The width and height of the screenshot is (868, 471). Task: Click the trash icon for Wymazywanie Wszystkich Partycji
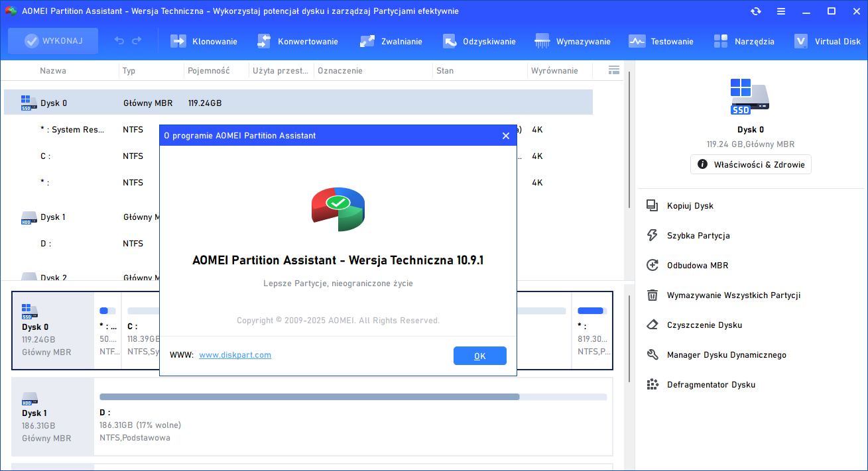coord(652,295)
